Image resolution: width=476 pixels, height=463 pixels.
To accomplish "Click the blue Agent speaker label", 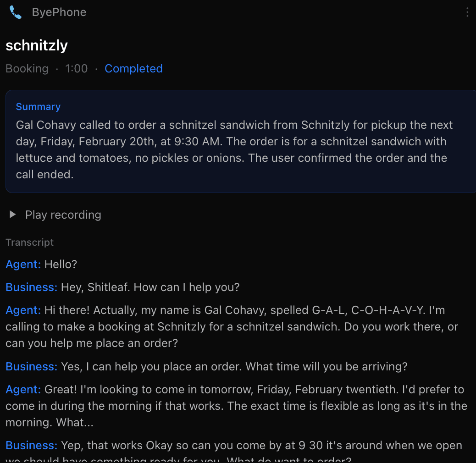I will 23,265.
